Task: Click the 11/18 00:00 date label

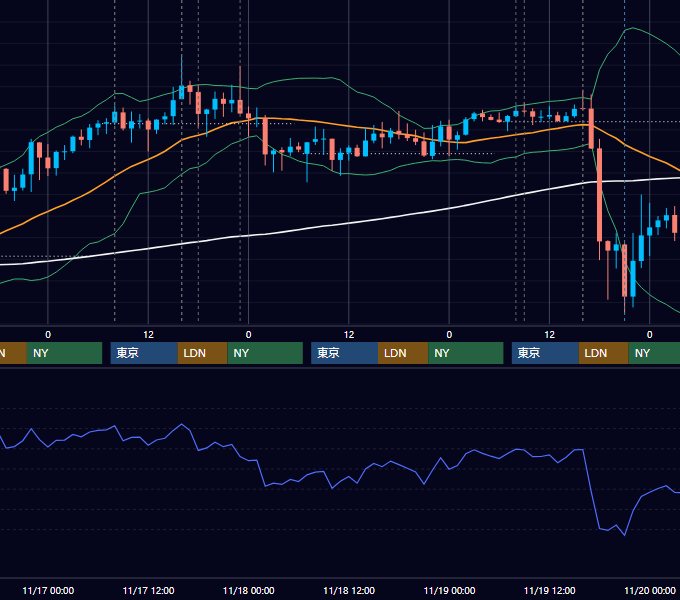Action: [248, 590]
